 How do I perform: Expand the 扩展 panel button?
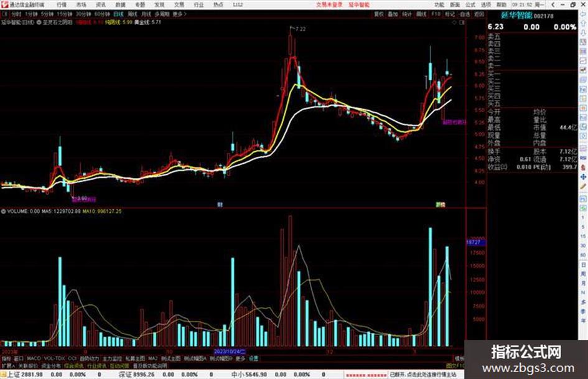pos(8,366)
